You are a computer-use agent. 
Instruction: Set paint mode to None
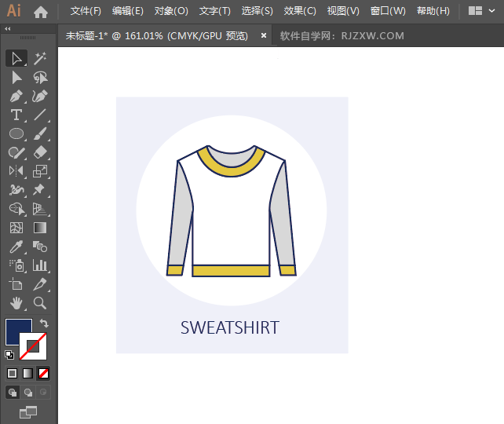click(x=44, y=373)
